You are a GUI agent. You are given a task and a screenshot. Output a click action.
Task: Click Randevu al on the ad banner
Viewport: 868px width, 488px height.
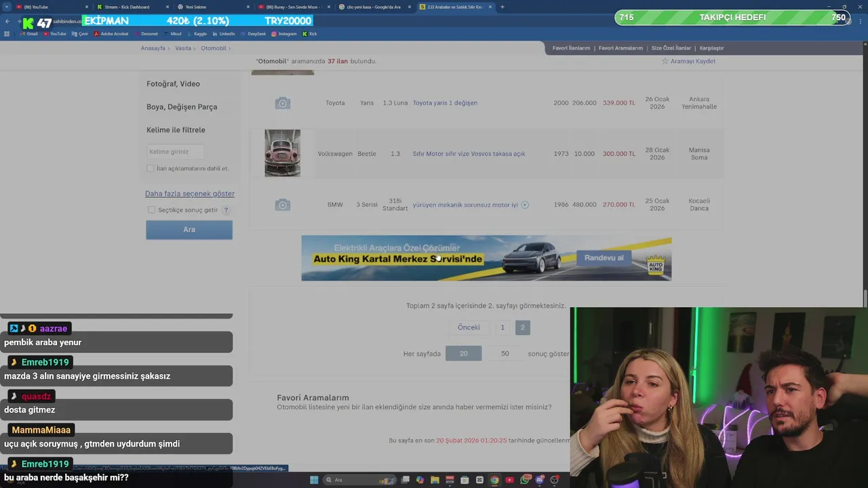[604, 258]
